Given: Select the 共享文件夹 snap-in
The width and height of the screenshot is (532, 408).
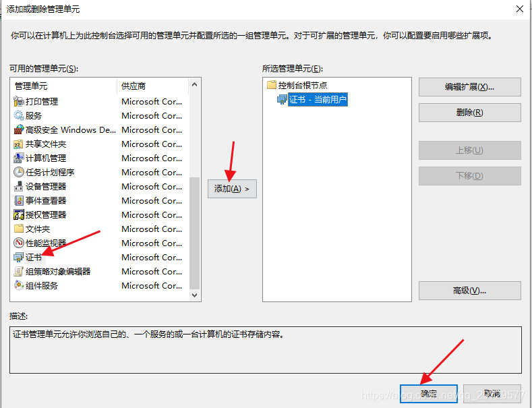Looking at the screenshot, I should (x=99, y=144).
